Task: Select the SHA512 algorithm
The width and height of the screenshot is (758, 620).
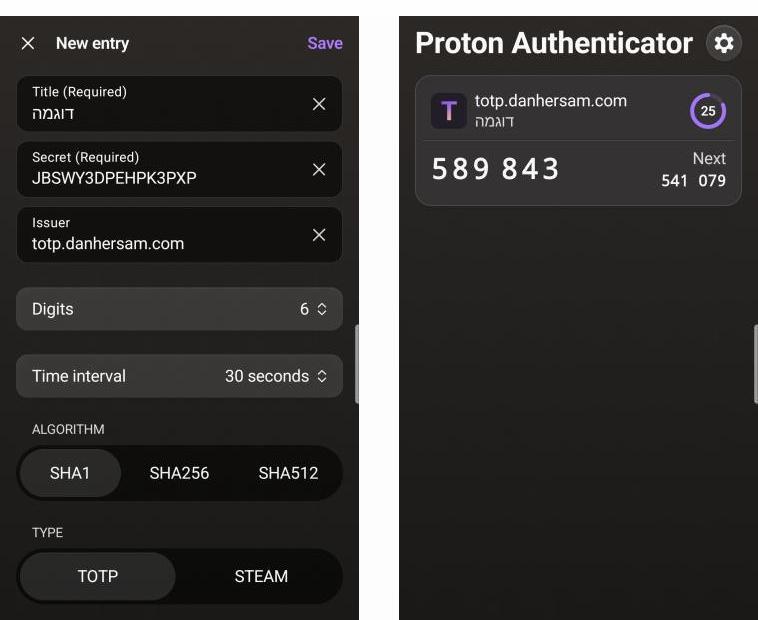Action: 288,473
